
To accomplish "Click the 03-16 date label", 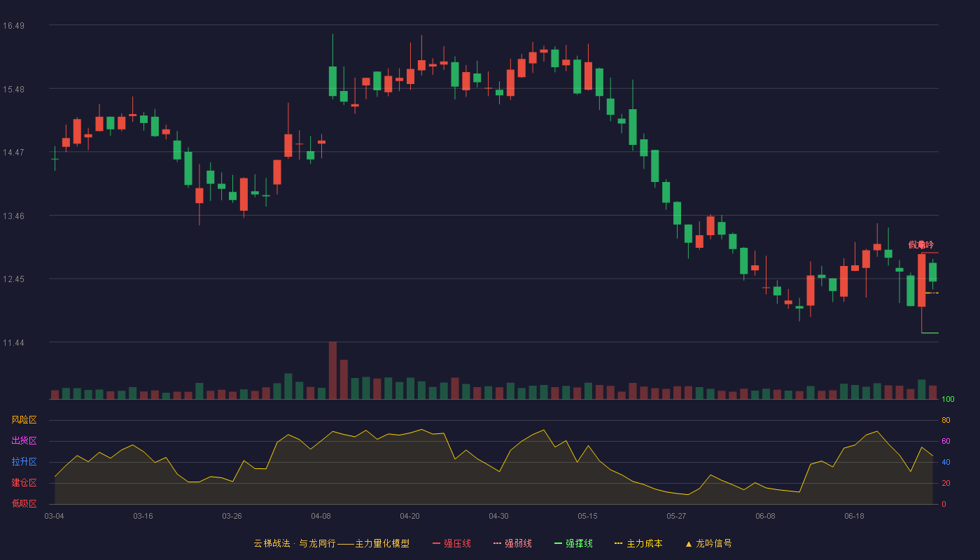I will 143,516.
